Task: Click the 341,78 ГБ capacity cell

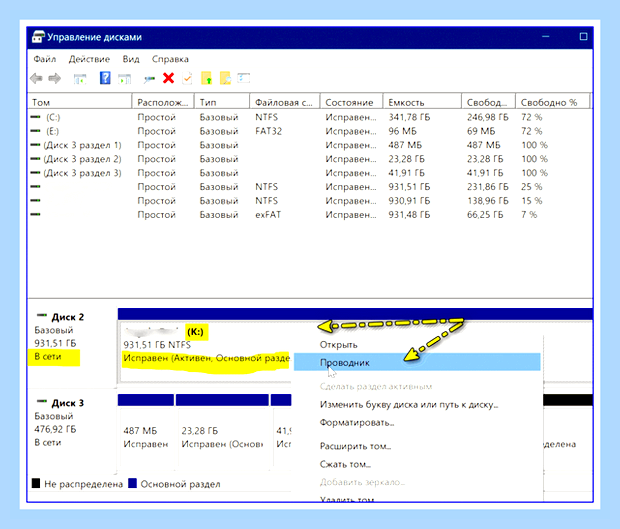Action: tap(409, 117)
